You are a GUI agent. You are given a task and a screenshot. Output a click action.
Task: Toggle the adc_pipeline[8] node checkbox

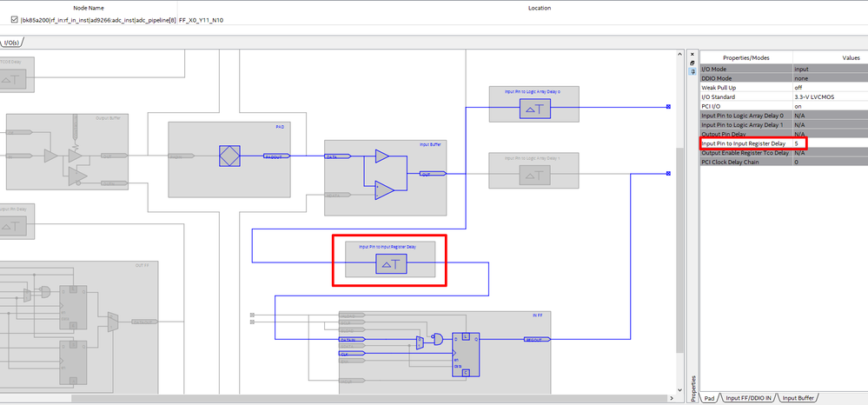point(15,20)
